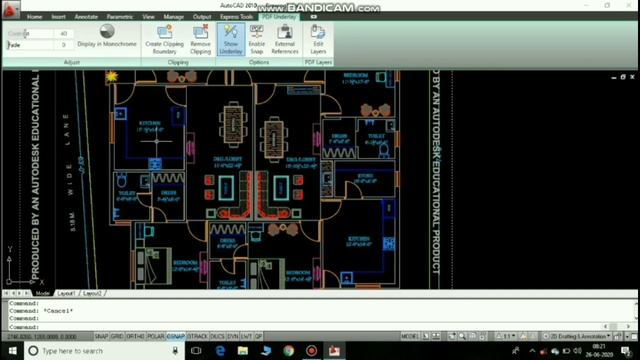The image size is (640, 360).
Task: Click the Remove Clipping tool
Action: coord(200,39)
